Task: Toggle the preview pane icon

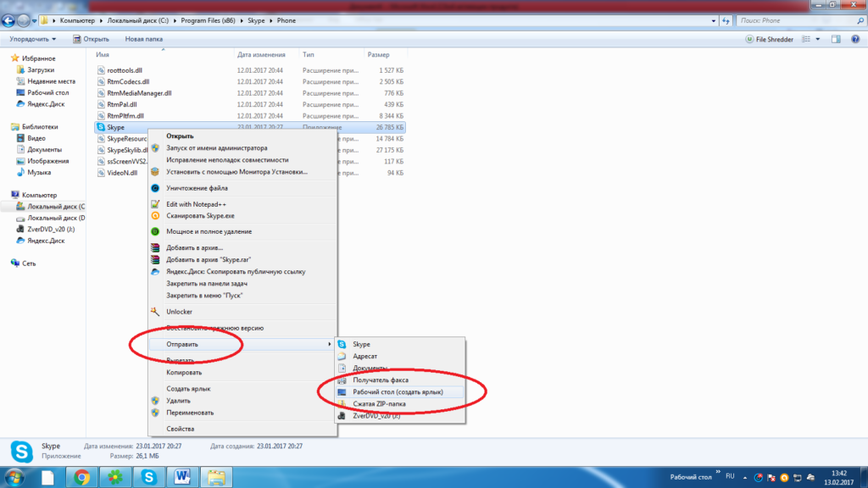Action: point(836,39)
